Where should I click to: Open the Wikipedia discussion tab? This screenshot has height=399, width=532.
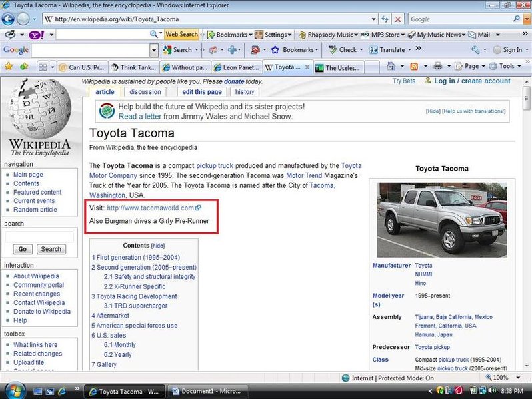(x=145, y=91)
